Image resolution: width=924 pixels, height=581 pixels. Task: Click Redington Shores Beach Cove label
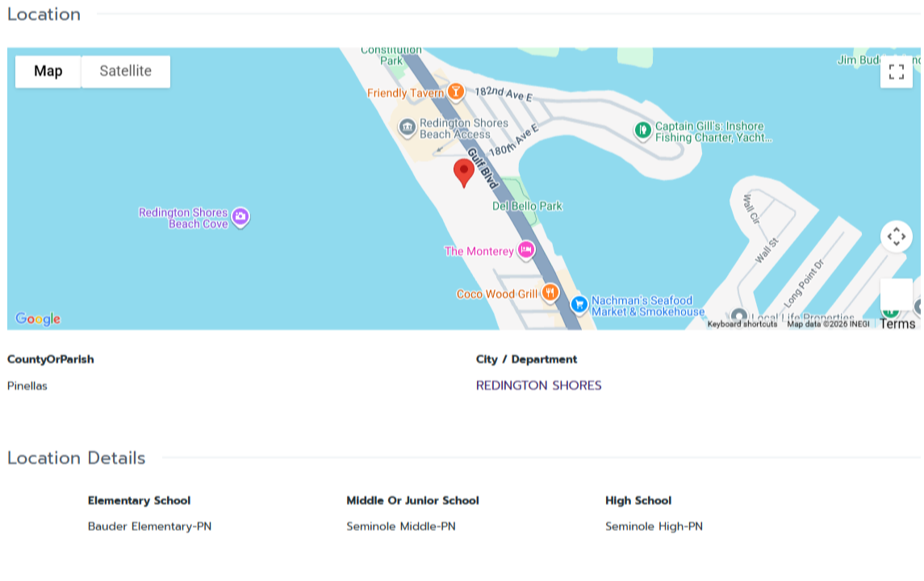(183, 218)
